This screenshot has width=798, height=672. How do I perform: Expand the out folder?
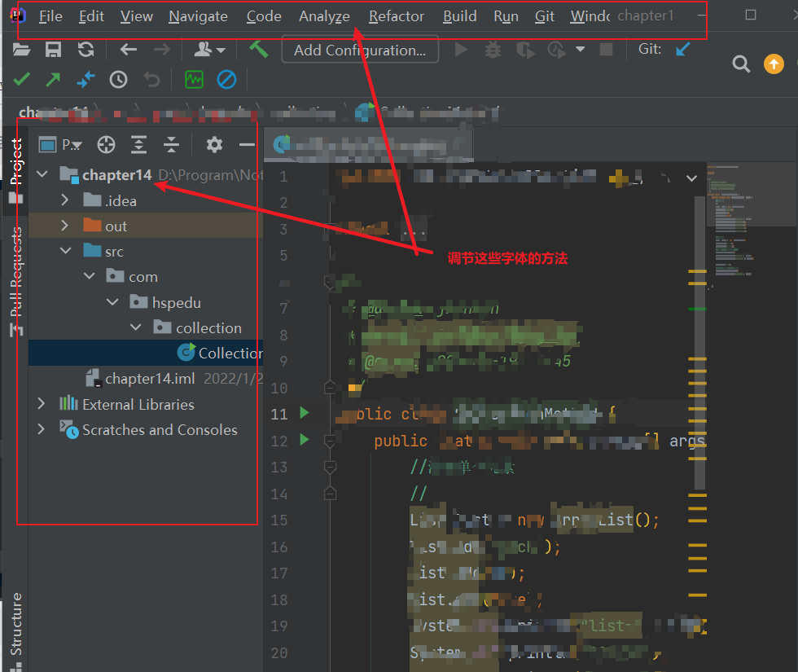[x=64, y=226]
